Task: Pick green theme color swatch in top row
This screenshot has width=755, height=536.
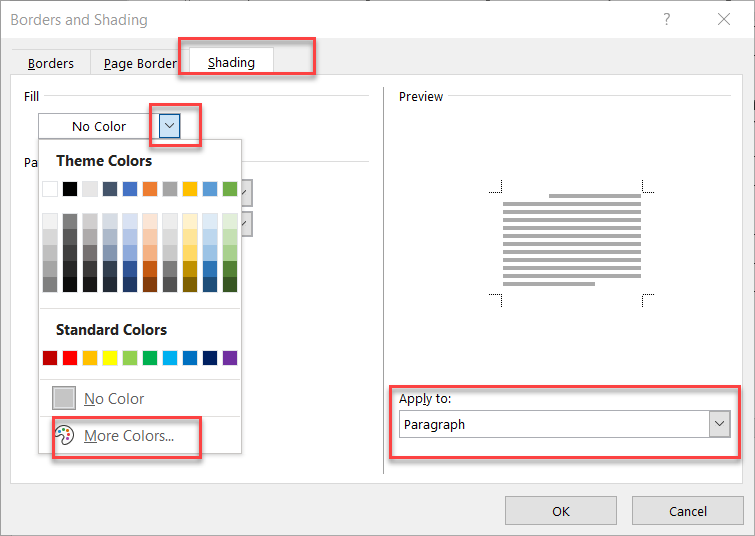Action: [230, 189]
